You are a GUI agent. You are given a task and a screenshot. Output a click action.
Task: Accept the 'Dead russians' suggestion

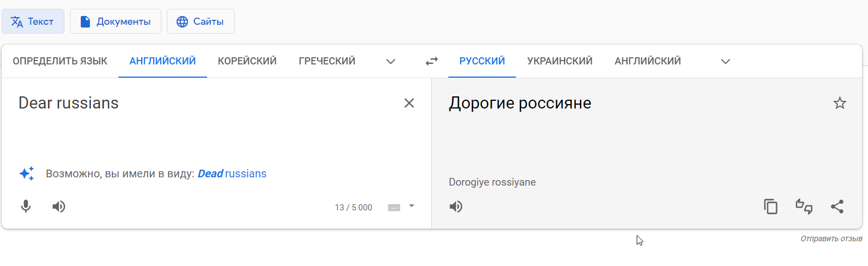click(232, 174)
